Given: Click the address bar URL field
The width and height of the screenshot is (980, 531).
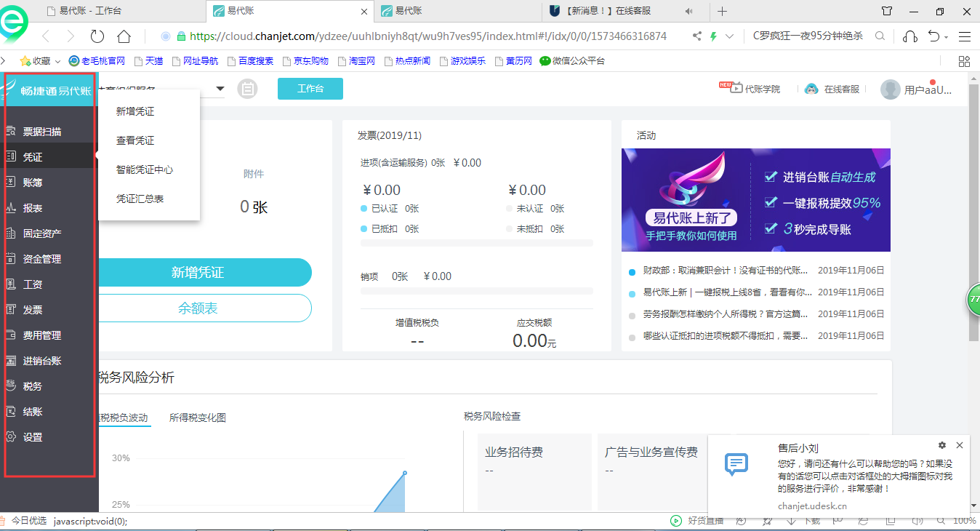Looking at the screenshot, I should coord(427,36).
